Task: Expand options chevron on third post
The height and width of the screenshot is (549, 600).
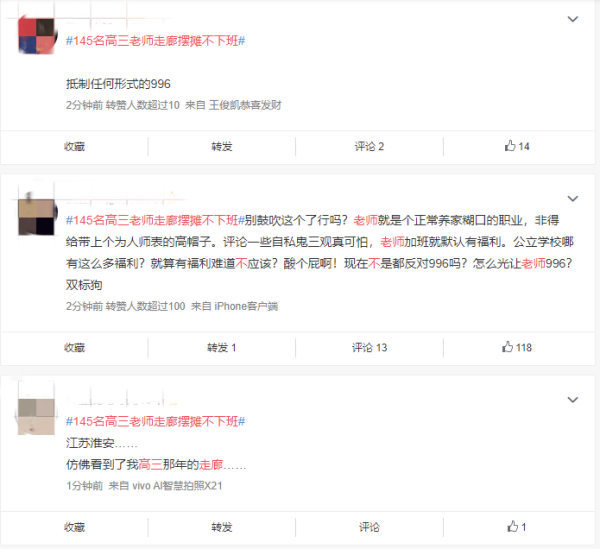Action: (x=572, y=399)
